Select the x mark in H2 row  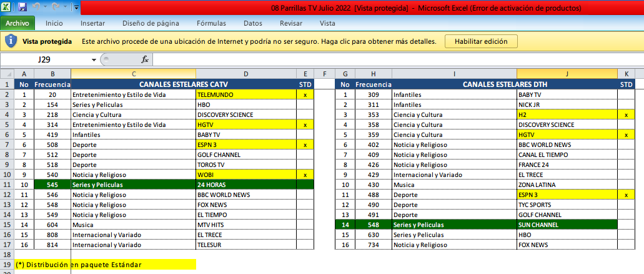coord(627,114)
